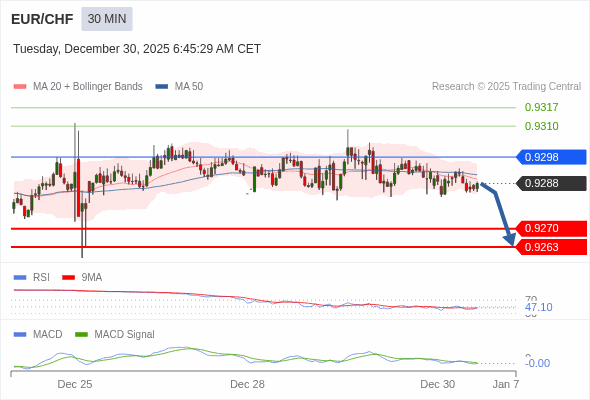
Task: Click the blue MACD legend swatch
Action: click(20, 335)
